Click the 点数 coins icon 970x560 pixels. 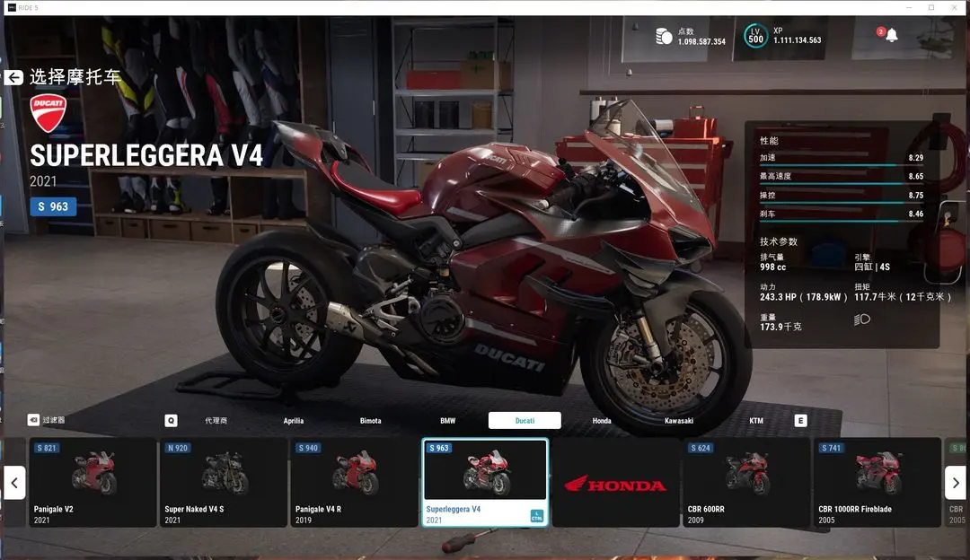(664, 37)
